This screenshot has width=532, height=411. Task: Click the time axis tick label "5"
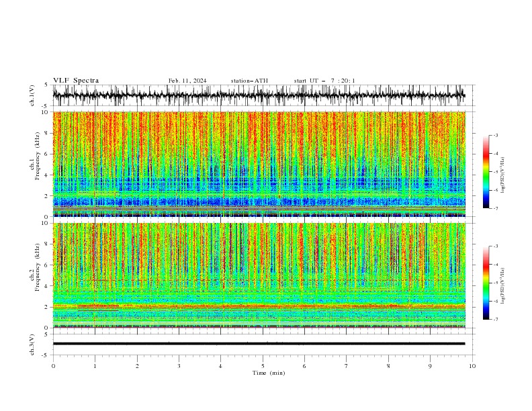pos(263,366)
